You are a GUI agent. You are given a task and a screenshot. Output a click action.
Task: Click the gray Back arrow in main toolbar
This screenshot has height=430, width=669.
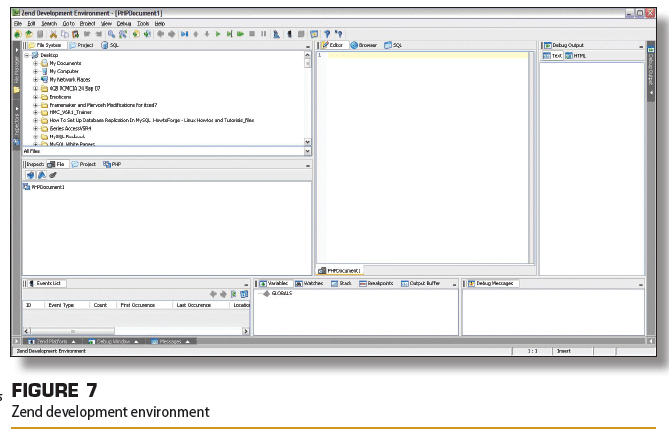160,34
